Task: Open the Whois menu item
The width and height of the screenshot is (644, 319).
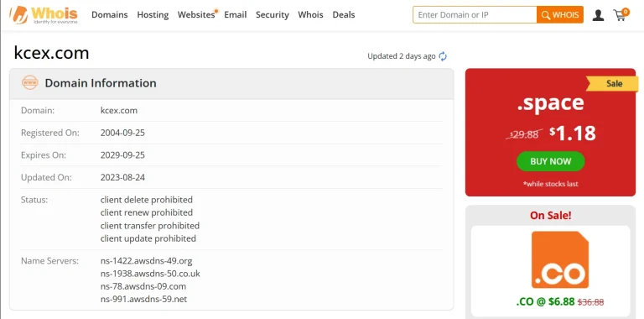Action: 310,15
